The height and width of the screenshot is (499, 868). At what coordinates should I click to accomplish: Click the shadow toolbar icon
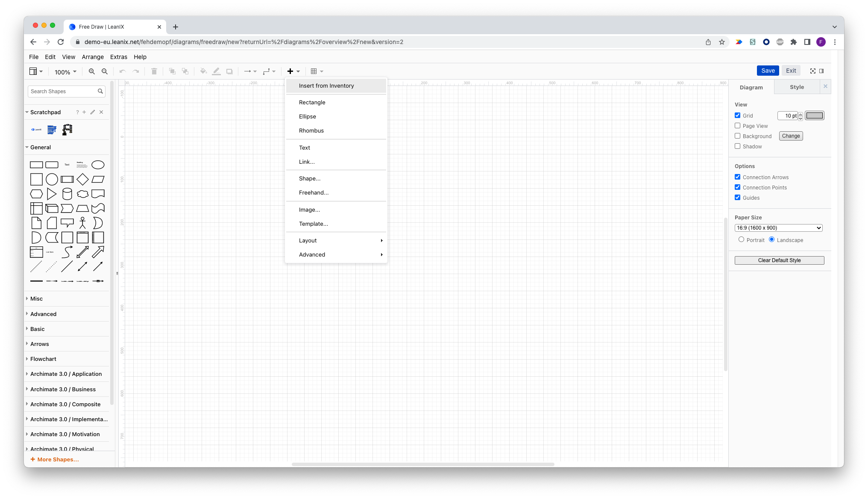229,71
